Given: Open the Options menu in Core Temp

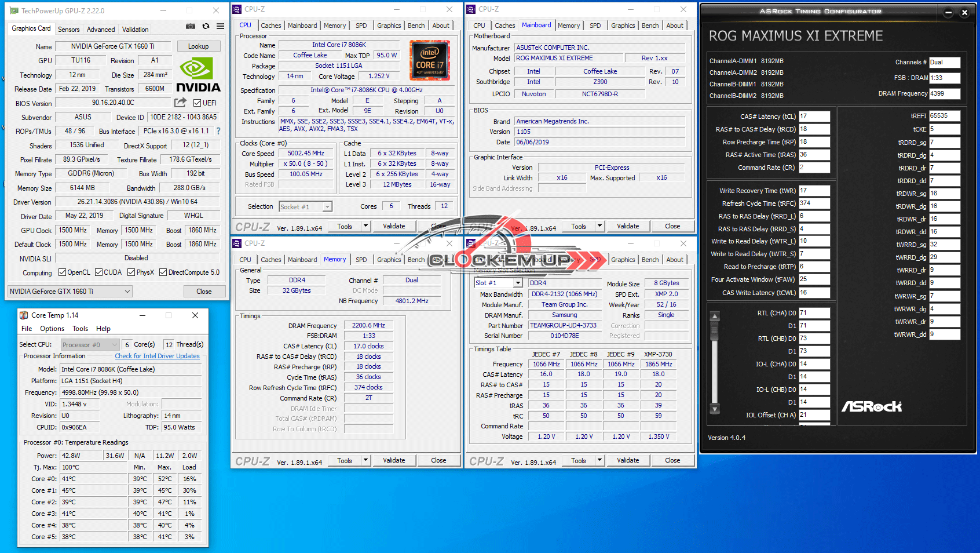Looking at the screenshot, I should [x=52, y=329].
